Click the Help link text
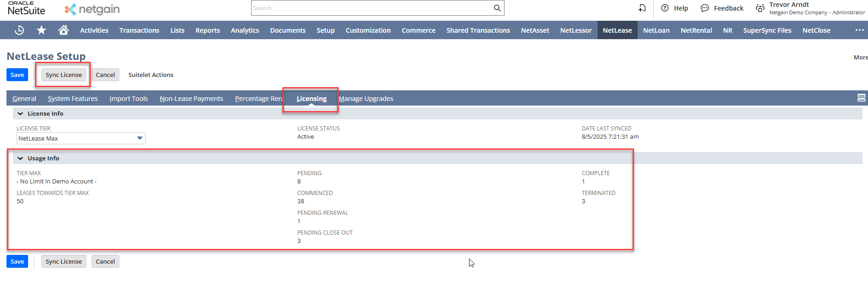The height and width of the screenshot is (295, 868). (681, 8)
